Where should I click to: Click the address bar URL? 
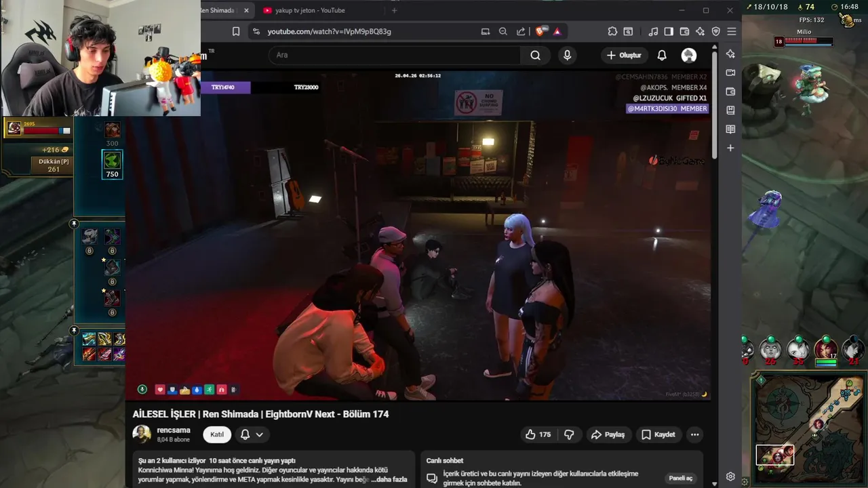[329, 31]
